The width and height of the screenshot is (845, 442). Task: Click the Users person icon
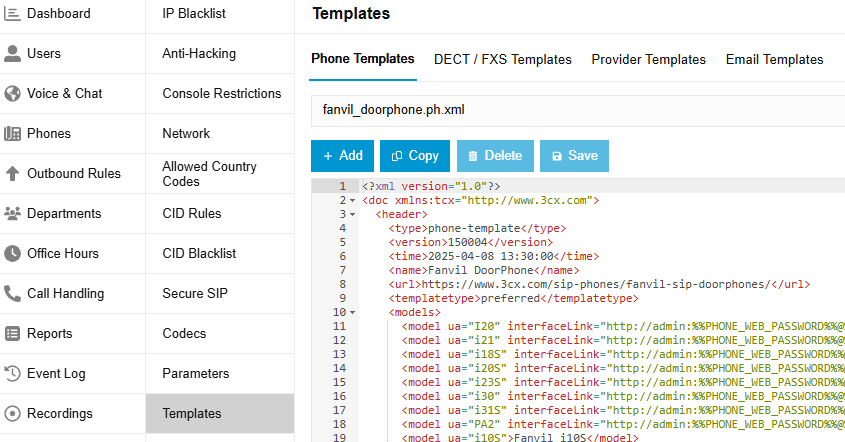point(13,53)
